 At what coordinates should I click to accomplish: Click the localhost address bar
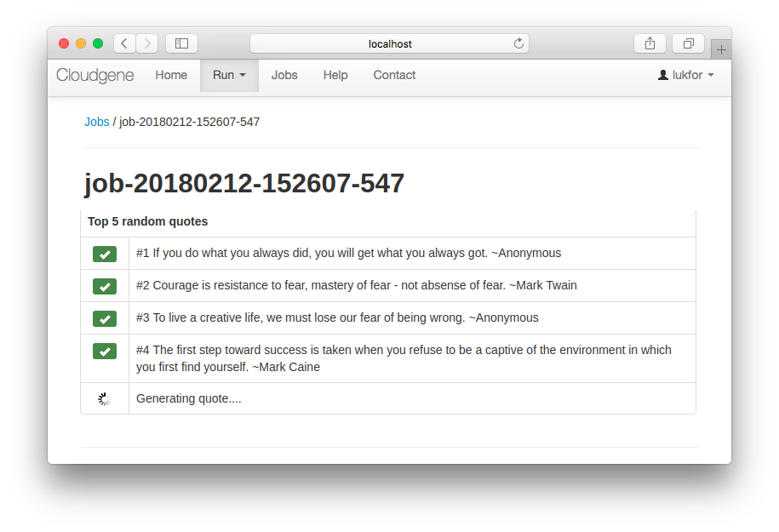coord(390,43)
